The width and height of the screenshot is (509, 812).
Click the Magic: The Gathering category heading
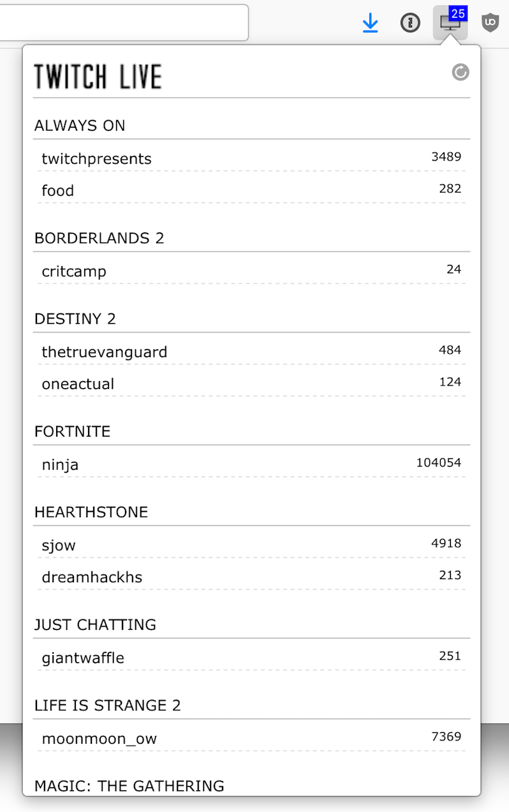coord(129,786)
